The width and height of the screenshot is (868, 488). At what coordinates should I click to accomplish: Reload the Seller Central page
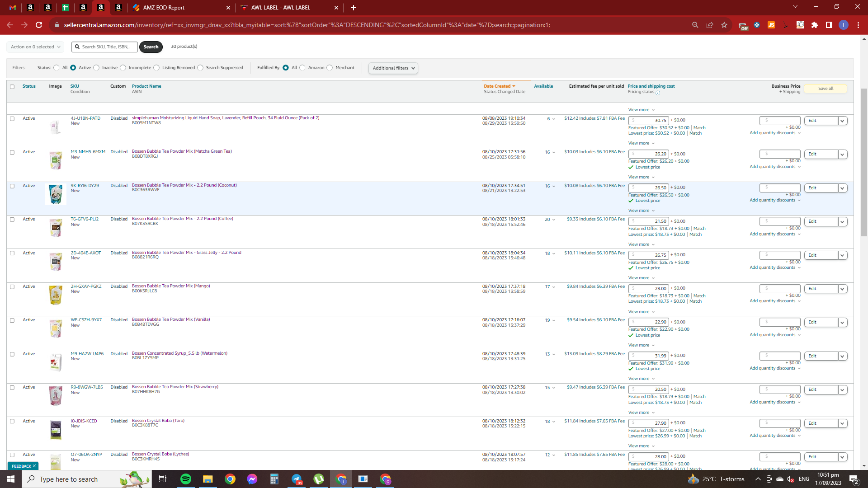pyautogui.click(x=39, y=25)
